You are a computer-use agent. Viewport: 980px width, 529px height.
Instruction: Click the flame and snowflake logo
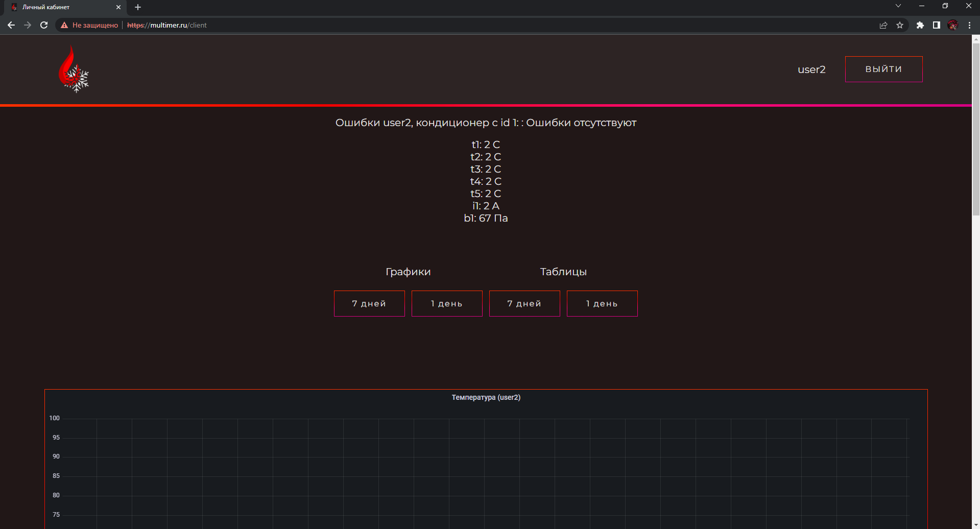click(74, 69)
